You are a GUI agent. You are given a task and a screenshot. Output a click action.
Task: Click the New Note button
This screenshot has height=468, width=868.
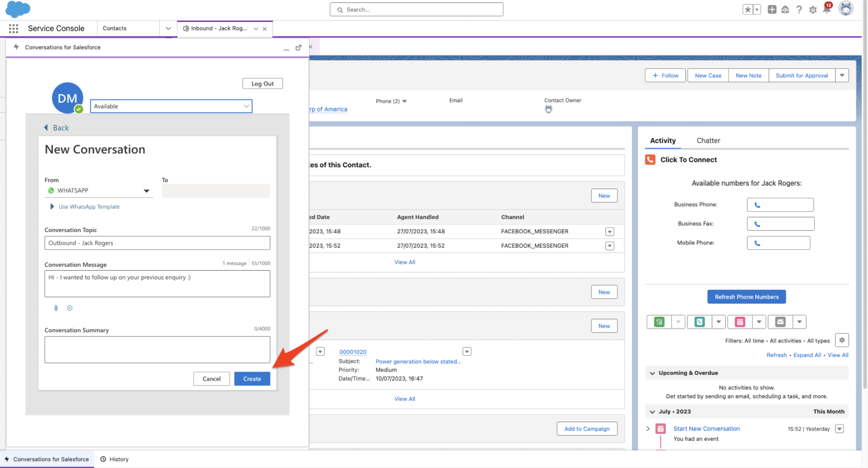tap(749, 75)
